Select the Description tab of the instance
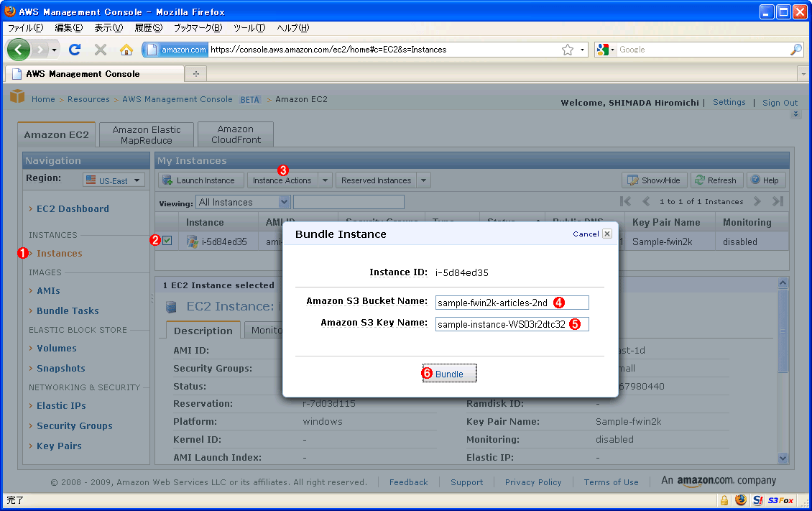Viewport: 812px width, 511px height. [x=203, y=331]
